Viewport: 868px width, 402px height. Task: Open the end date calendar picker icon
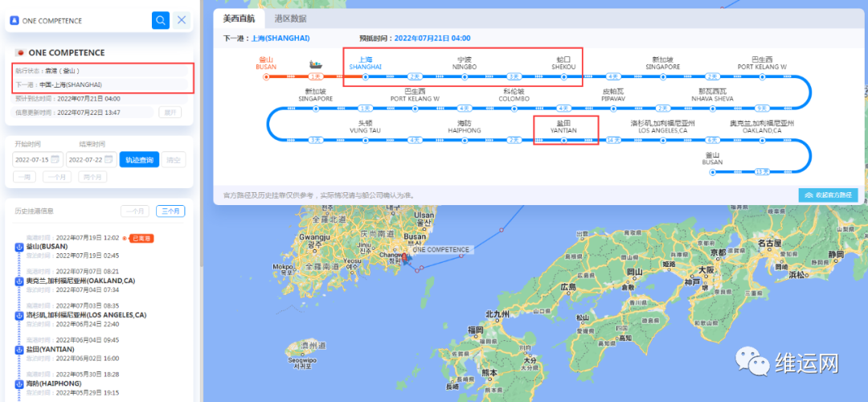point(109,159)
